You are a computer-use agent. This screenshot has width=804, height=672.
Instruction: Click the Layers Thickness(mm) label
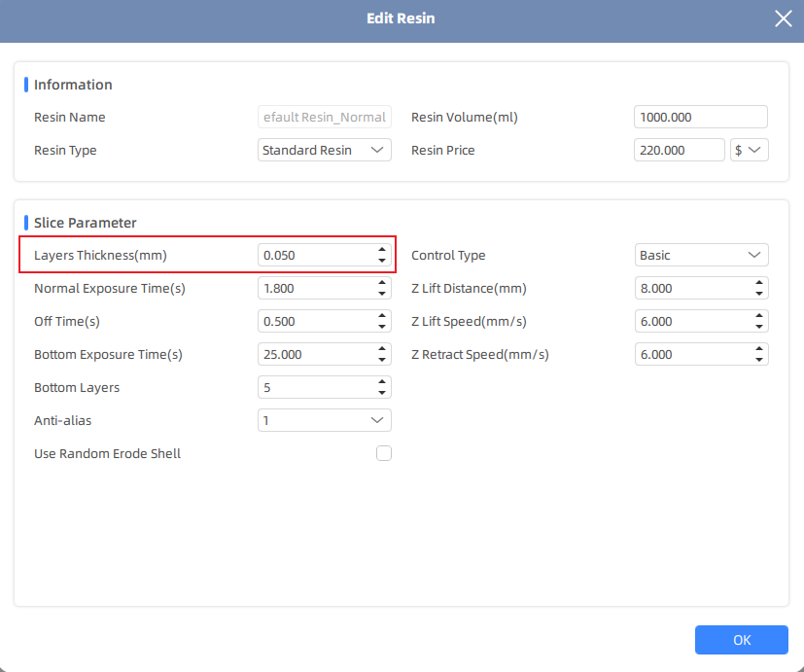100,255
